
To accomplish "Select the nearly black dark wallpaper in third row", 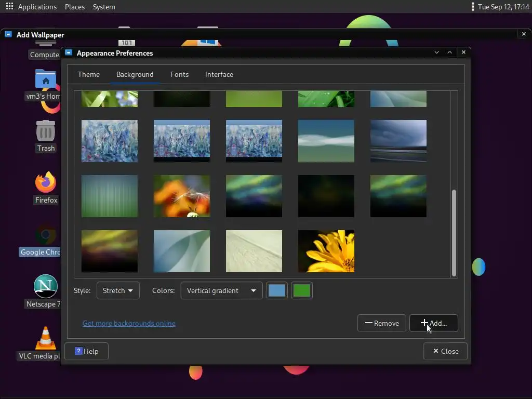I will click(x=326, y=196).
